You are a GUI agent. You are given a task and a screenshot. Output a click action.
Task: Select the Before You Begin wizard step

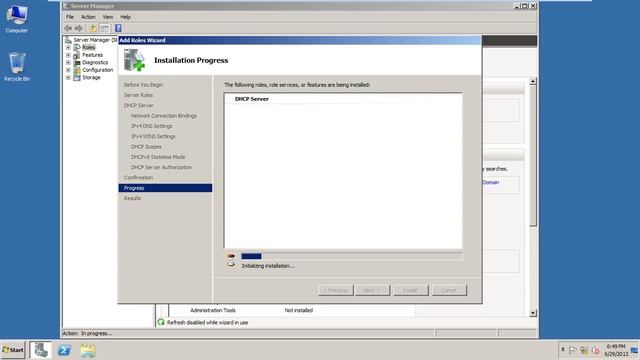[x=143, y=85]
